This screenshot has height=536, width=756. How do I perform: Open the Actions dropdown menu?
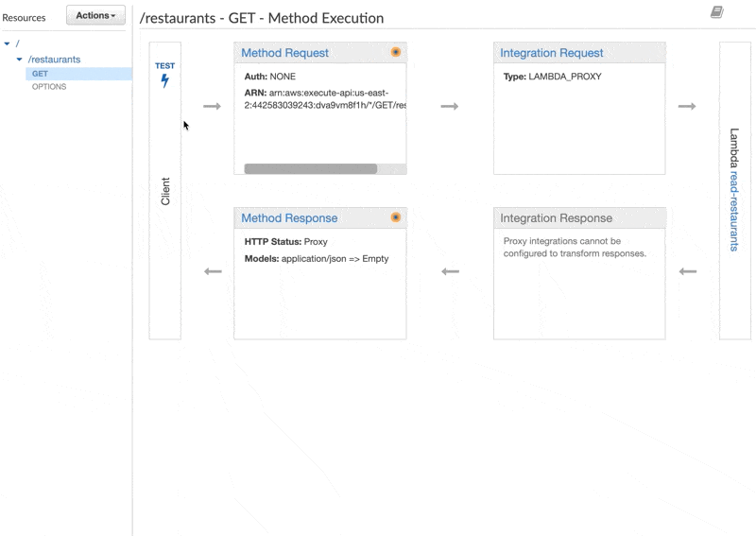pos(95,15)
